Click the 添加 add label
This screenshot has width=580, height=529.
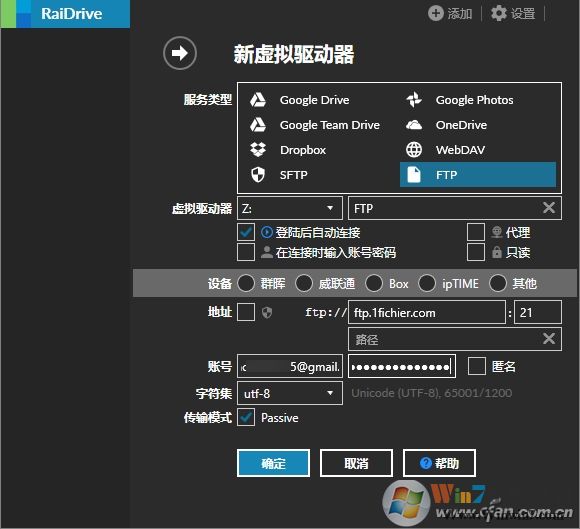(460, 14)
